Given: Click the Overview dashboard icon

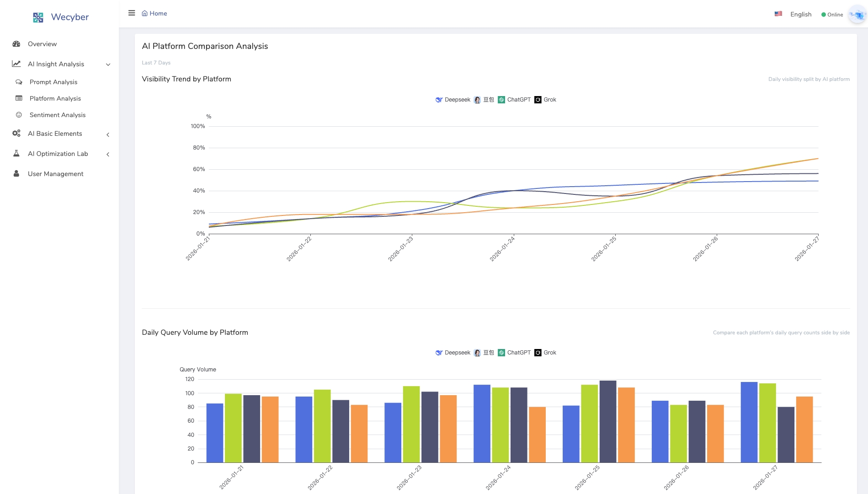Looking at the screenshot, I should [x=16, y=44].
